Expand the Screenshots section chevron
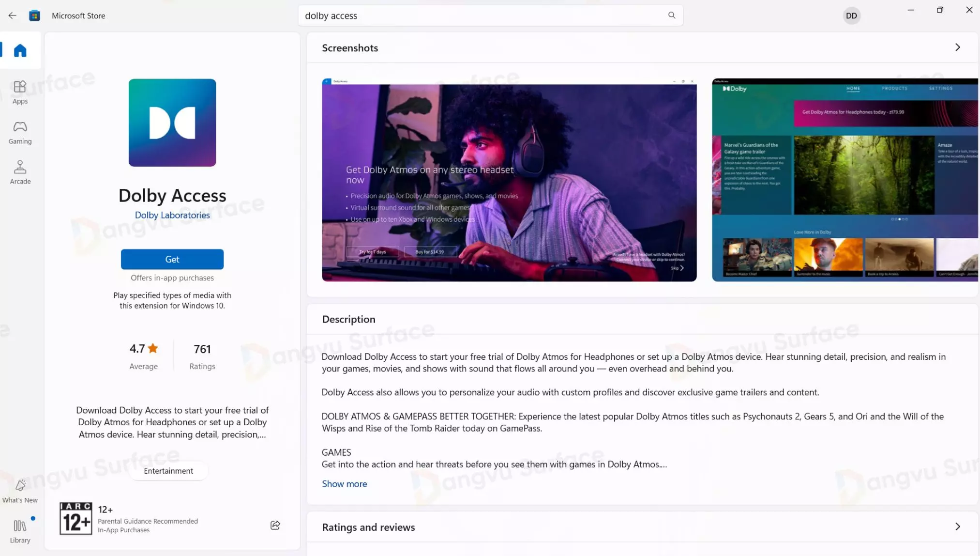Screen dimensions: 980x556 [958, 47]
